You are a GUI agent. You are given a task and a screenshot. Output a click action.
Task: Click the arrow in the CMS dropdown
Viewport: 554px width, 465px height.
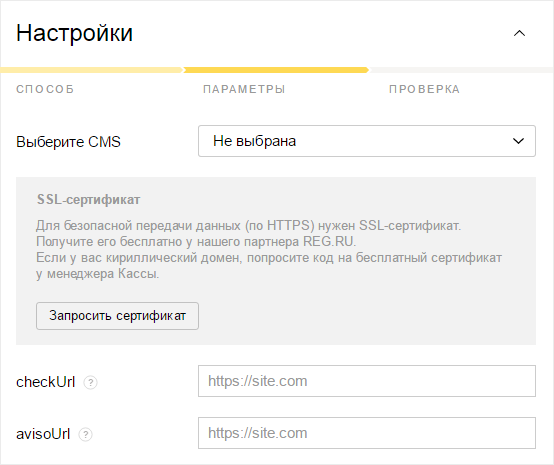pyautogui.click(x=518, y=141)
